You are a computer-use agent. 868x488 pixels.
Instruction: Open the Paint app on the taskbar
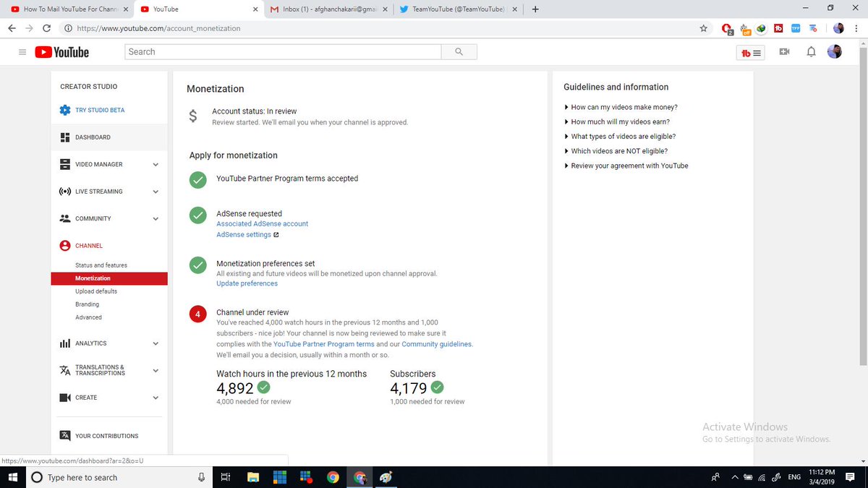pos(386,477)
